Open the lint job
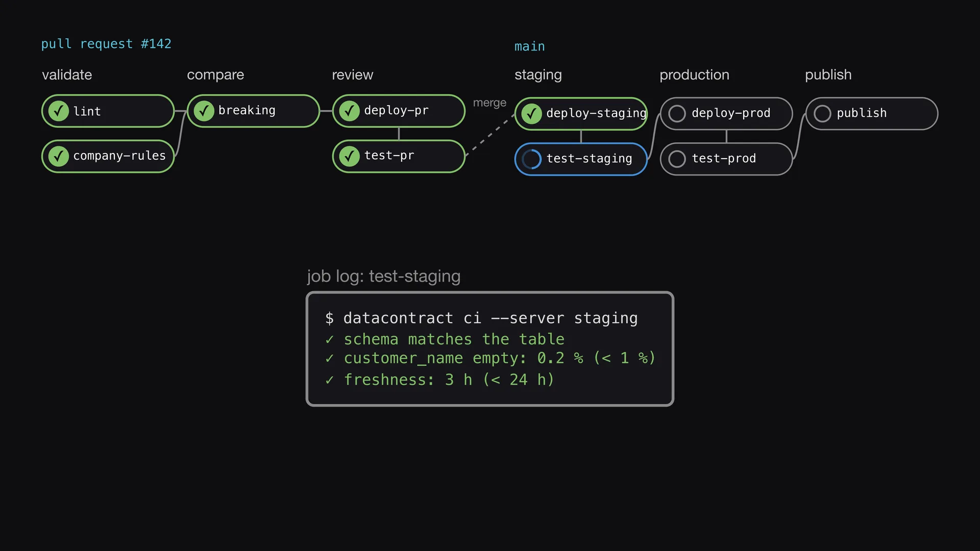This screenshot has height=551, width=980. tap(108, 111)
